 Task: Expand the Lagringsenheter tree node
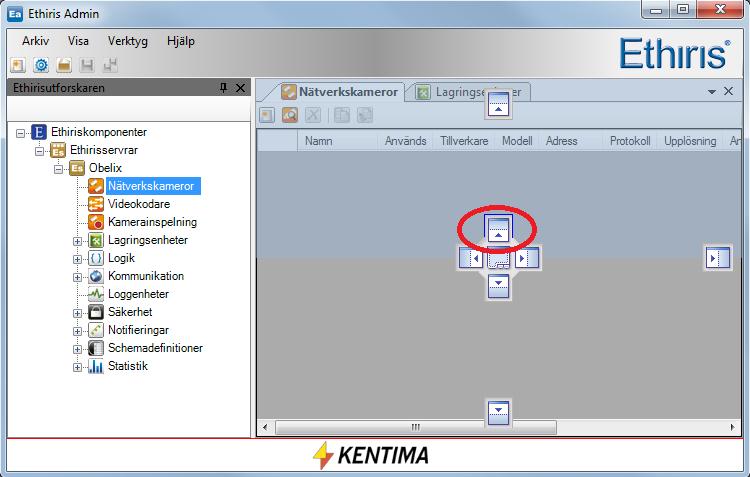(x=77, y=241)
